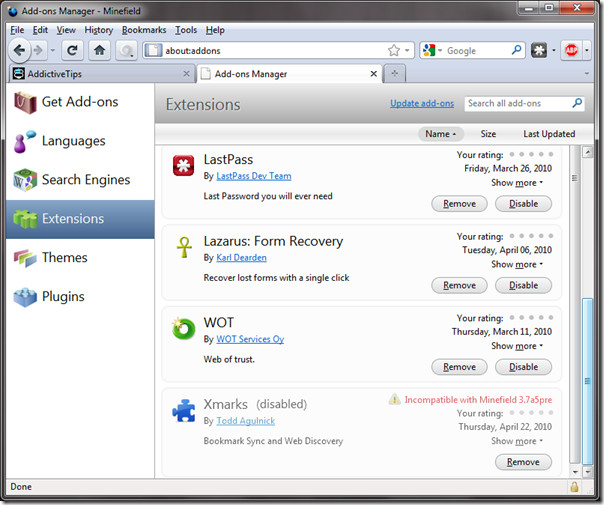
Task: Sort extensions by Last Updated
Action: tap(549, 134)
